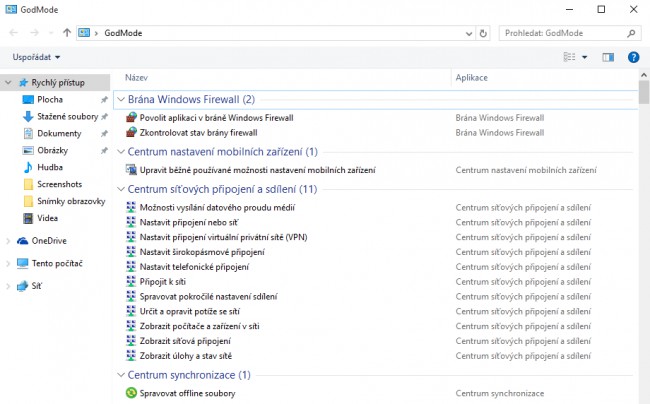650x404 pixels.
Task: Open Zobrazit úlohy a stav sítě
Action: point(186,356)
